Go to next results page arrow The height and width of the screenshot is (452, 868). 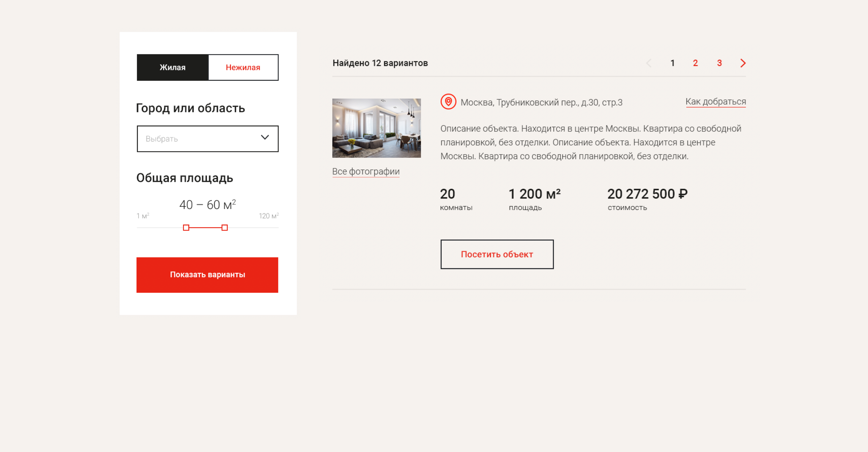coord(743,63)
